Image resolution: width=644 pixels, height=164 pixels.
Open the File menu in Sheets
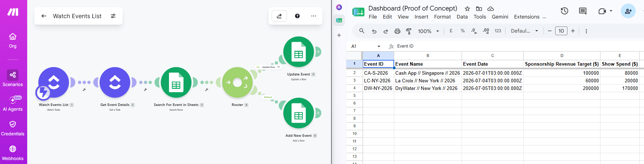373,17
